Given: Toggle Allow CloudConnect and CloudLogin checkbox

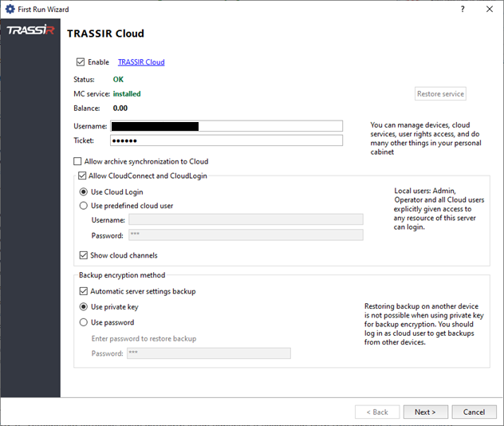Looking at the screenshot, I should tap(83, 176).
